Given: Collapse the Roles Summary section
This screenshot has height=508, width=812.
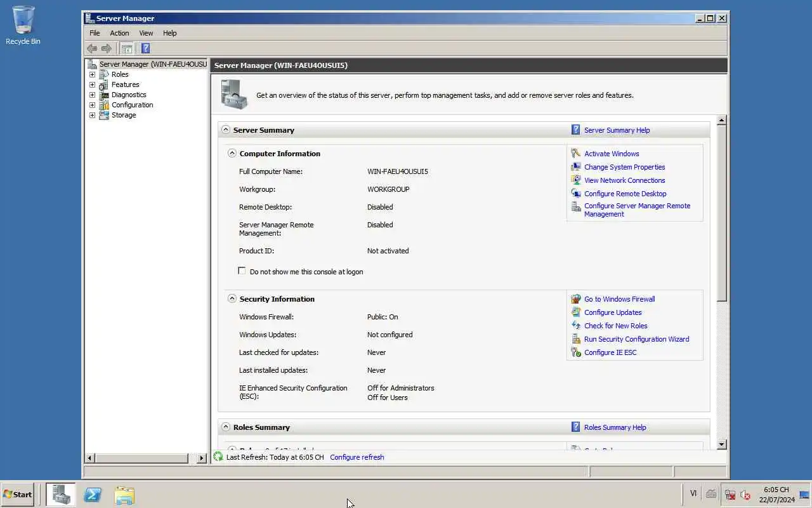Looking at the screenshot, I should [x=226, y=427].
